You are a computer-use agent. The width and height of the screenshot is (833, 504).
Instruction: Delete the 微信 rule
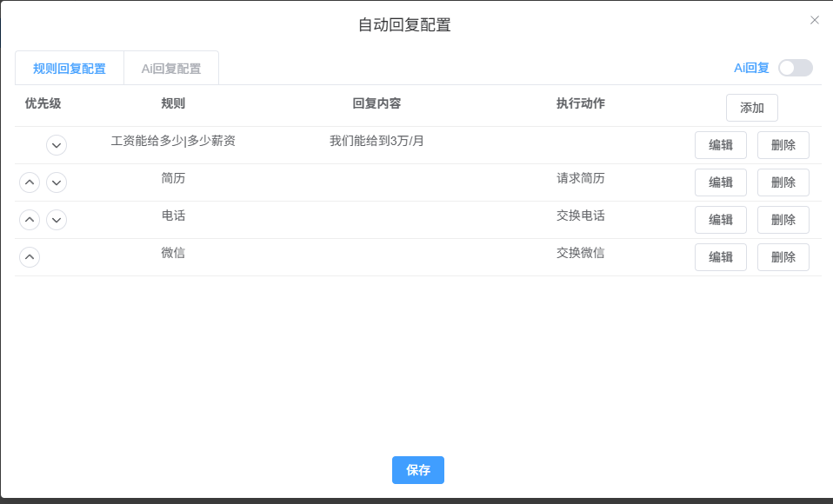tap(783, 257)
